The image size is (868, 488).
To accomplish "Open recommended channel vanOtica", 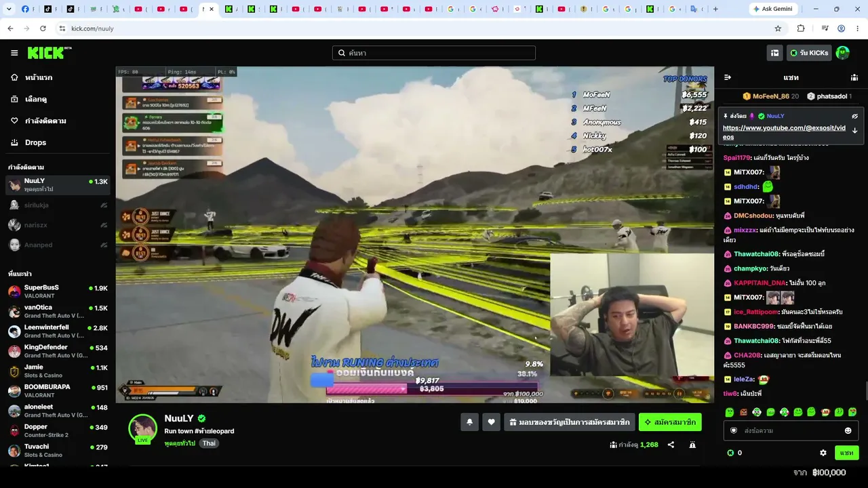I will 58,311.
